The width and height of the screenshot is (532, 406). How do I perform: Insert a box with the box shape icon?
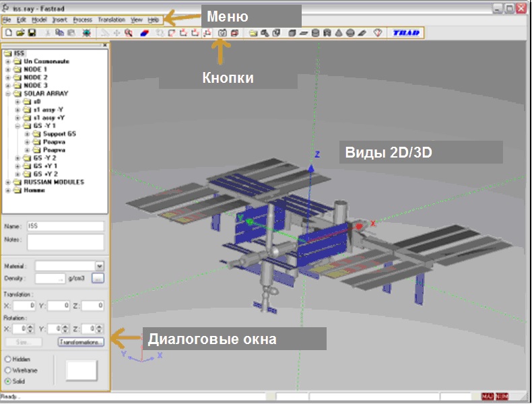click(x=292, y=32)
